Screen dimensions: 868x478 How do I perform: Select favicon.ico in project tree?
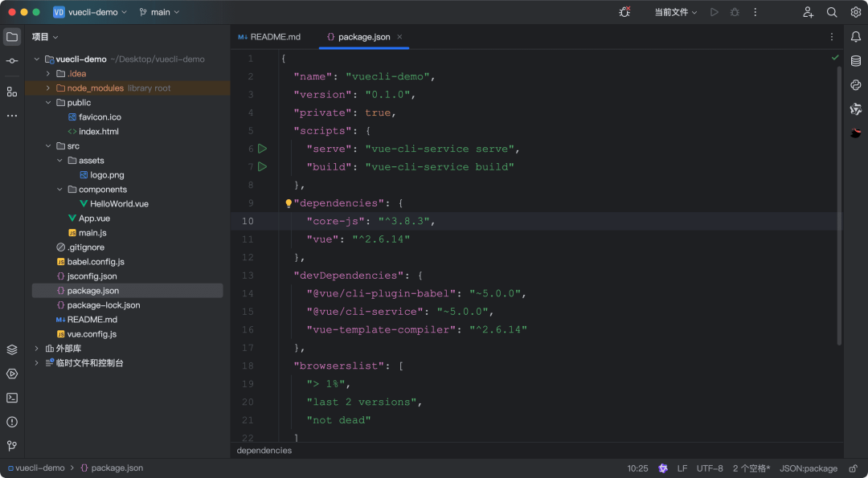click(x=100, y=117)
